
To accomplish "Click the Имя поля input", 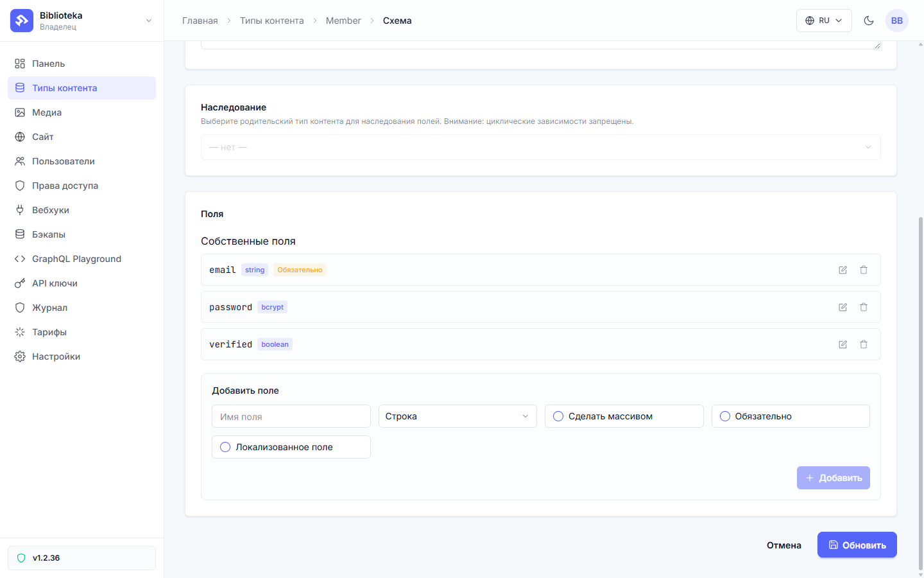I will coord(291,416).
